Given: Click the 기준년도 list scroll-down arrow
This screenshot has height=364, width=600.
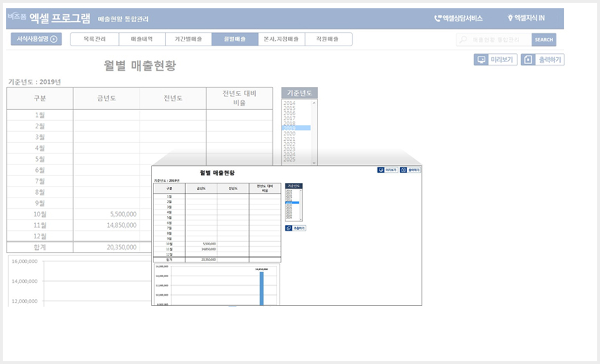Looking at the screenshot, I should click(x=314, y=163).
